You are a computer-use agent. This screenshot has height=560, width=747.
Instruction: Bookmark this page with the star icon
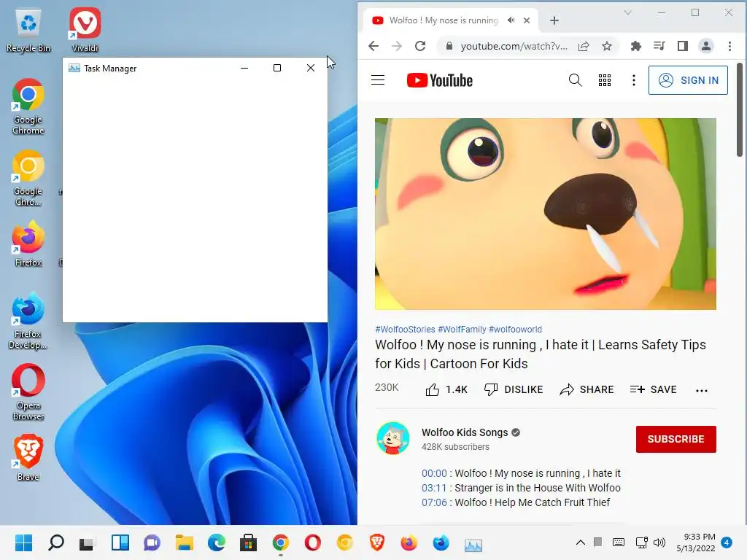606,46
